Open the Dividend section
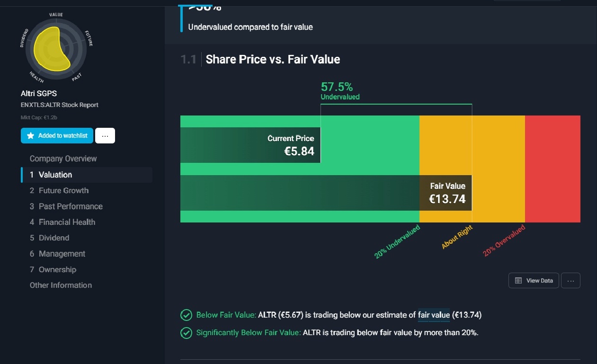597x364 pixels. 54,238
